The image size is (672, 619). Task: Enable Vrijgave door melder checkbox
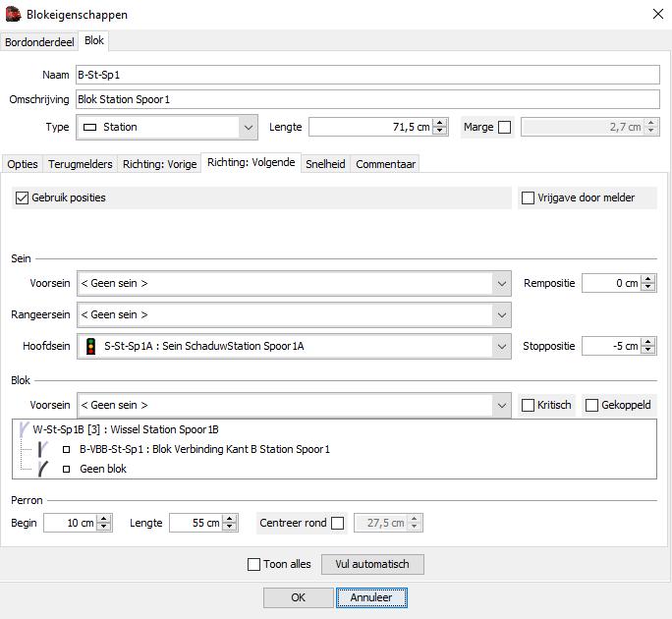(x=528, y=198)
